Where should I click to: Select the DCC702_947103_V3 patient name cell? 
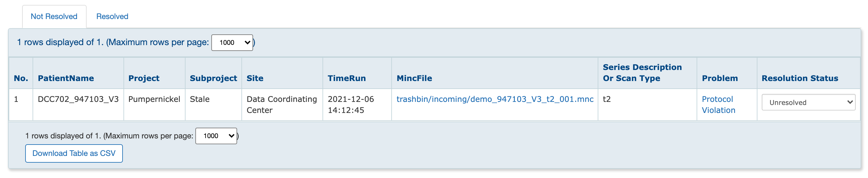click(x=78, y=99)
